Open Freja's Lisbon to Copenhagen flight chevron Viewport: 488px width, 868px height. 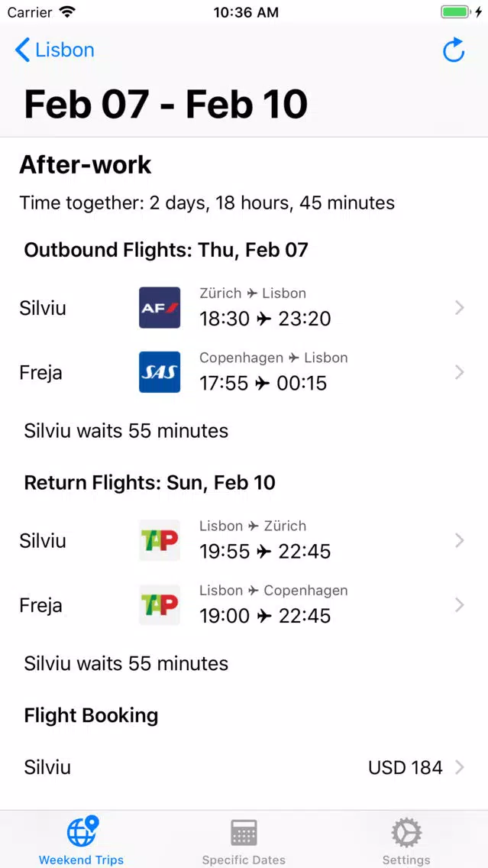click(x=459, y=606)
